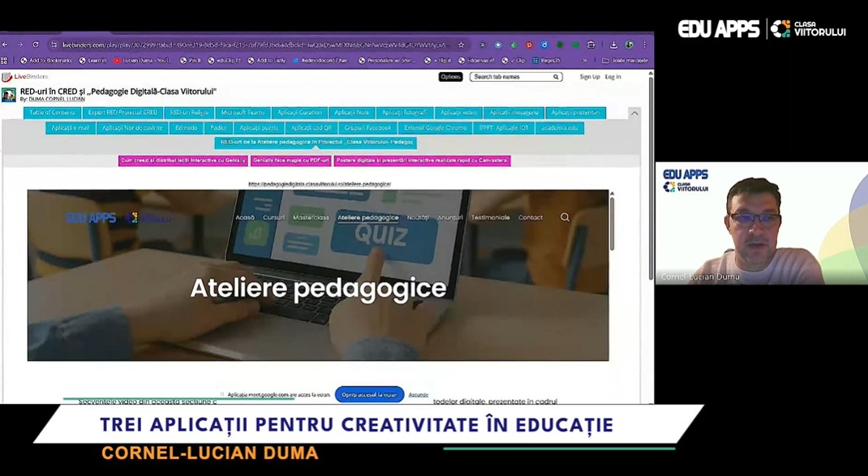Open the Chrome profile avatar

coord(630,45)
